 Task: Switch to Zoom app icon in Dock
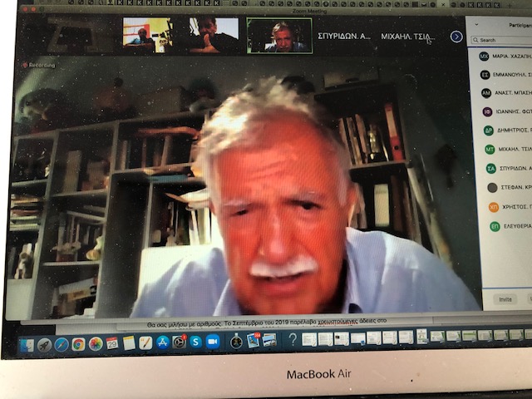(x=213, y=342)
